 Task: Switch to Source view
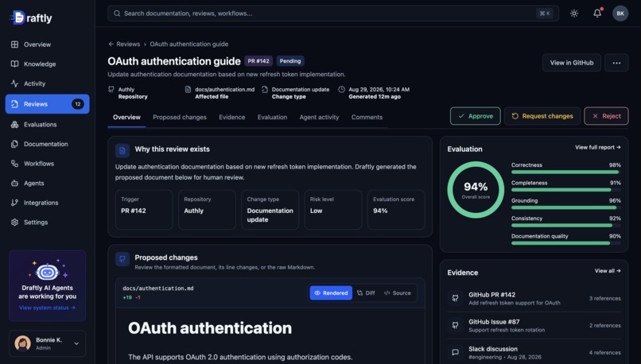click(x=398, y=293)
